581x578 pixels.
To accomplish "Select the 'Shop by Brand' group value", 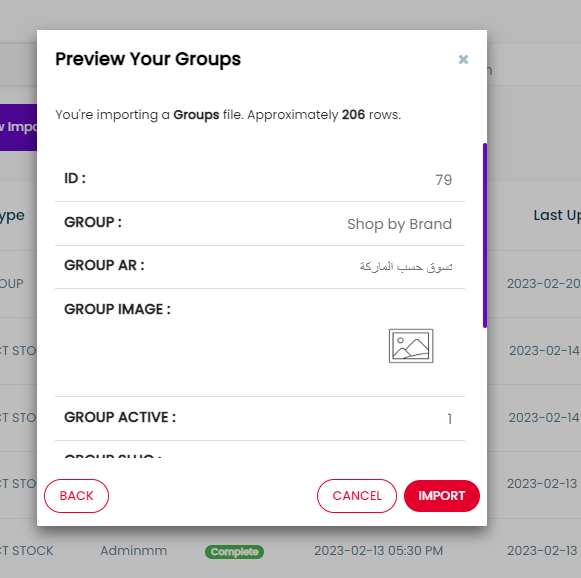I will tap(399, 224).
